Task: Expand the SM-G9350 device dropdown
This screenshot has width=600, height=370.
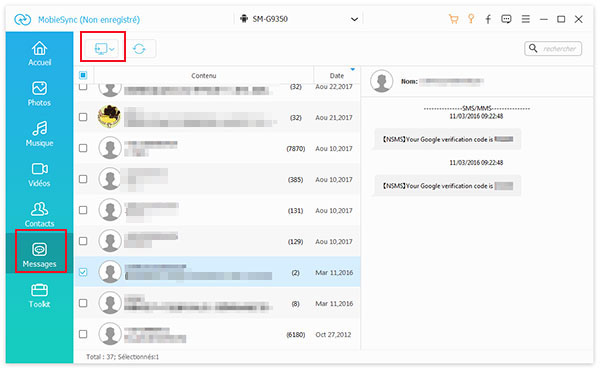Action: 355,19
